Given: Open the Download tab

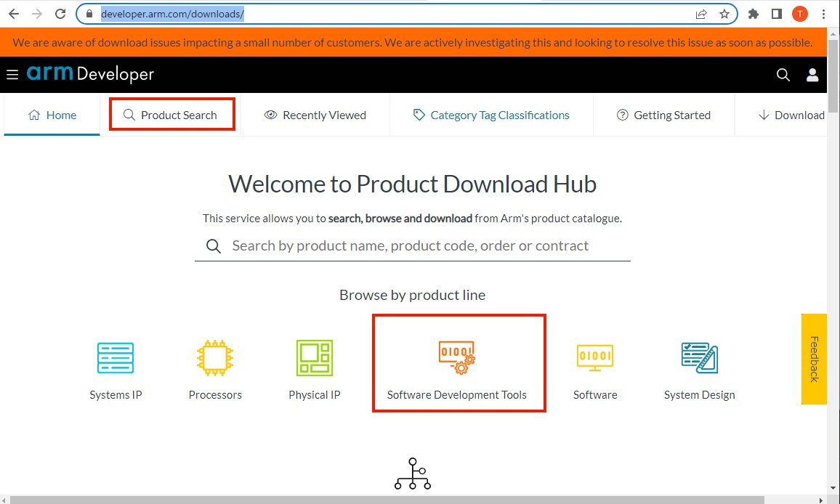Looking at the screenshot, I should [x=791, y=115].
